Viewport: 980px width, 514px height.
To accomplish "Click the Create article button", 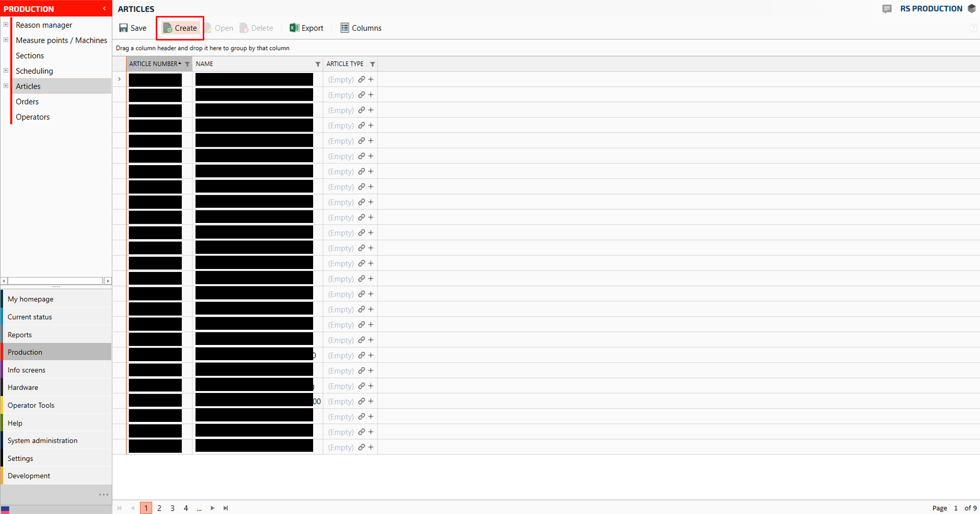I will tap(180, 28).
